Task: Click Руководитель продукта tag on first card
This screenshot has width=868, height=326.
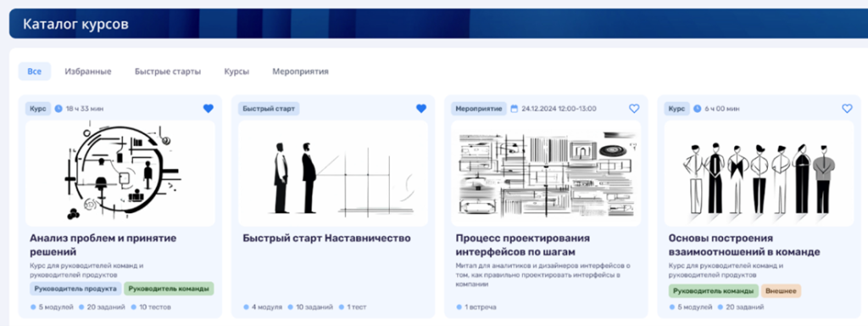Action: click(75, 289)
